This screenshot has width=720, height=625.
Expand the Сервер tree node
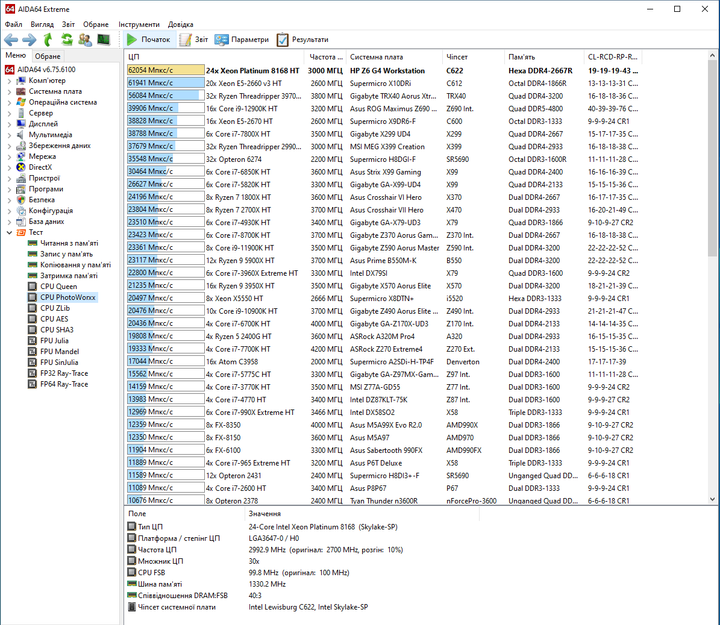(x=9, y=113)
